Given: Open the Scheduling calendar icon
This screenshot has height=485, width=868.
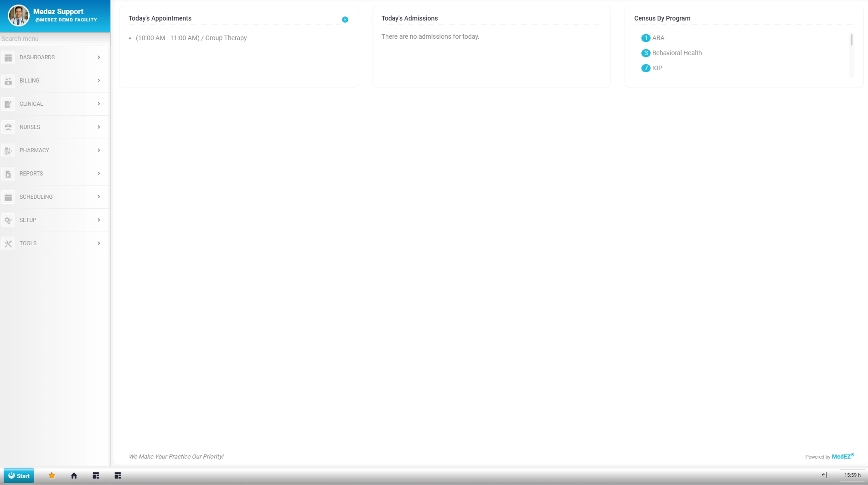Looking at the screenshot, I should [x=8, y=197].
